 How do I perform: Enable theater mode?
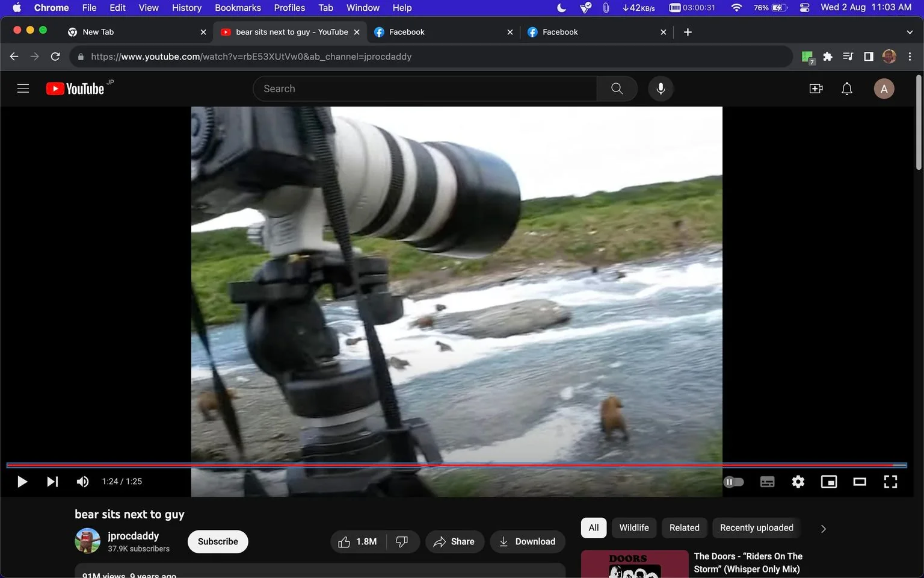tap(860, 482)
